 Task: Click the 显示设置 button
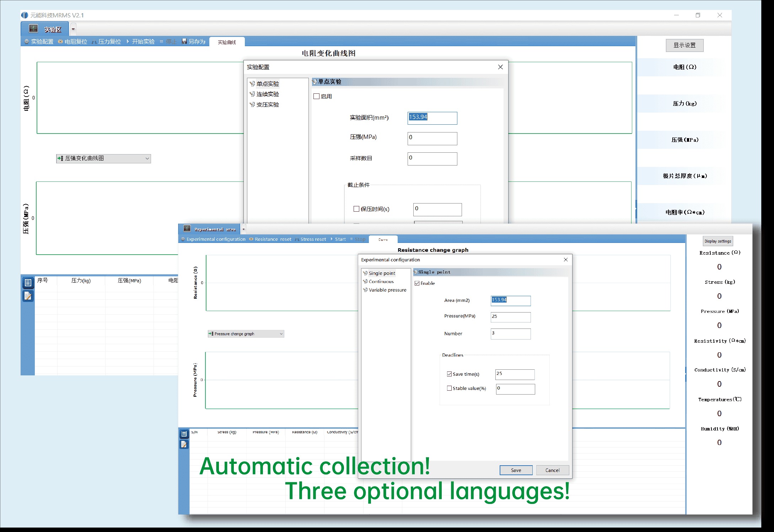click(x=684, y=45)
